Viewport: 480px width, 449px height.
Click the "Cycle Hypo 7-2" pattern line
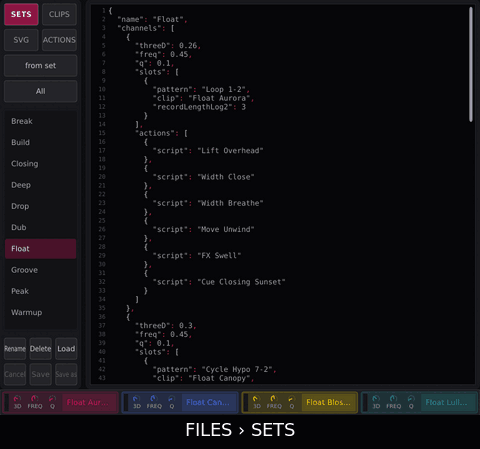point(214,370)
